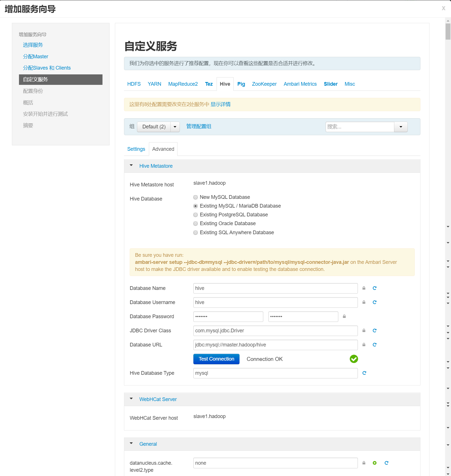
Task: Click undo arrow beside datanucleus.cache.level2.type field
Action: coord(386,463)
